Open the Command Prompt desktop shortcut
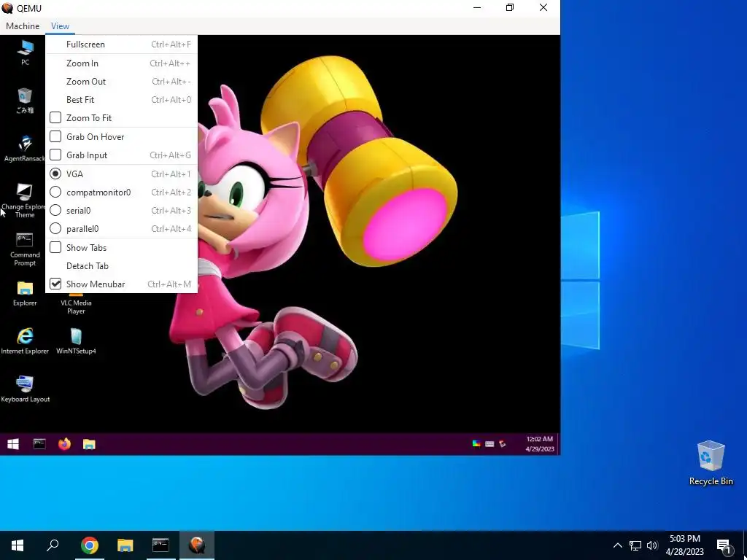 (x=25, y=249)
